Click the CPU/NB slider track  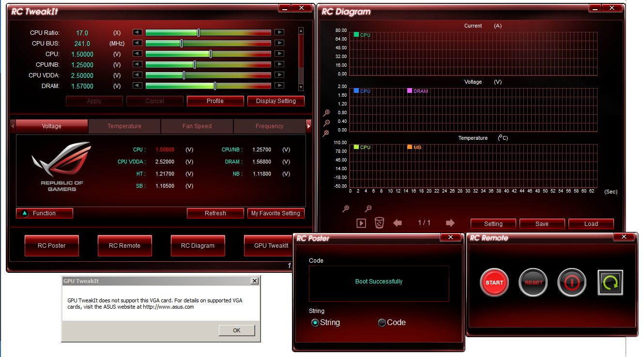click(208, 64)
